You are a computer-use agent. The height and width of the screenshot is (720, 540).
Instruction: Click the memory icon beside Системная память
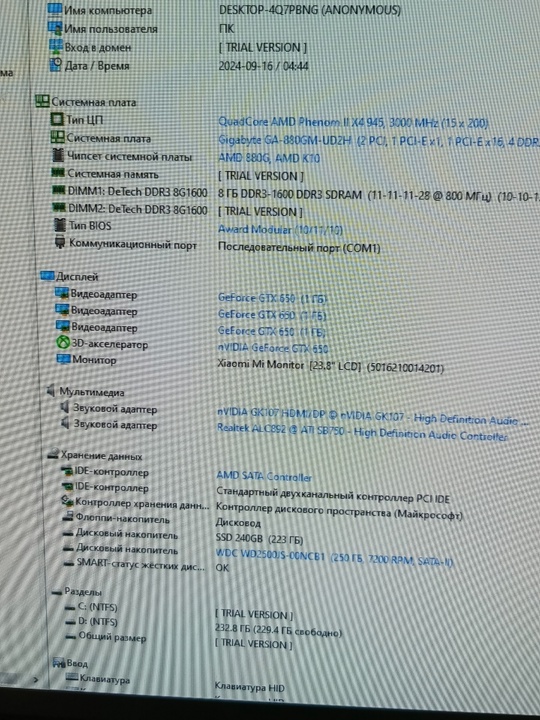58,173
